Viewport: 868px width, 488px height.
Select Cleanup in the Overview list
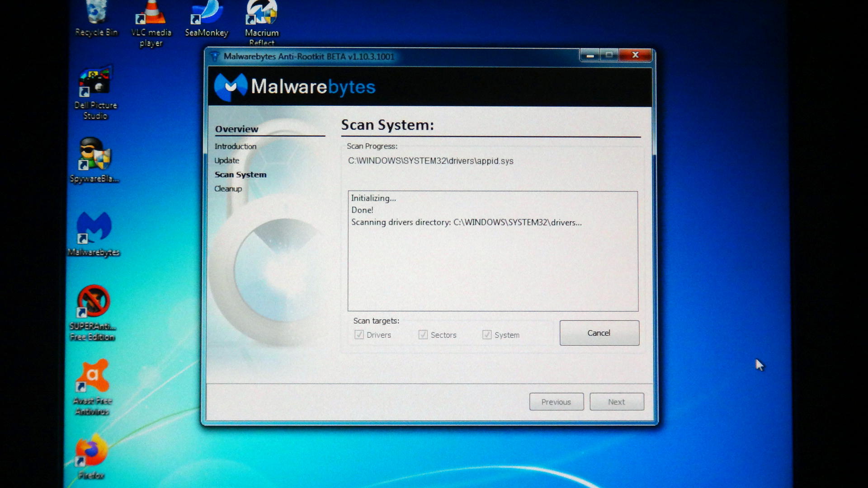point(228,188)
